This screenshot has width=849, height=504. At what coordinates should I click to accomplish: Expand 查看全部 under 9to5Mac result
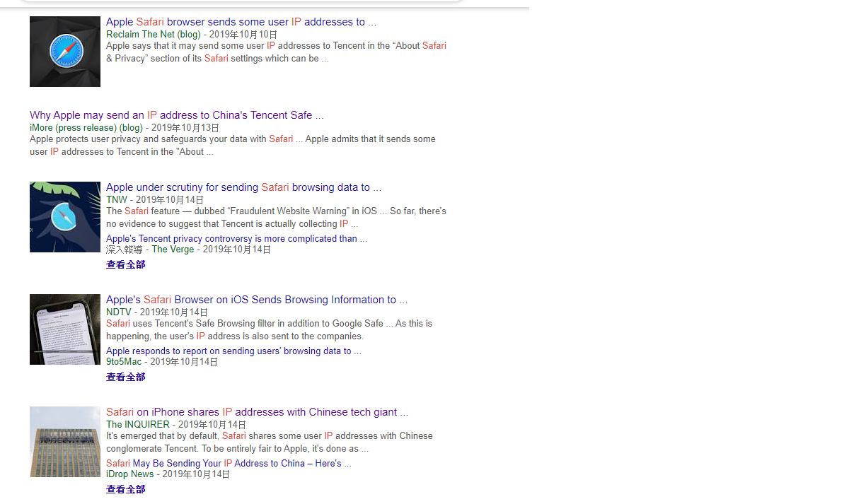click(x=125, y=377)
